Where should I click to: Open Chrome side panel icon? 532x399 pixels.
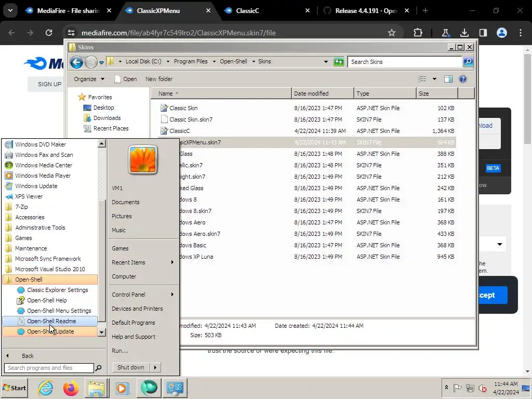tap(483, 33)
